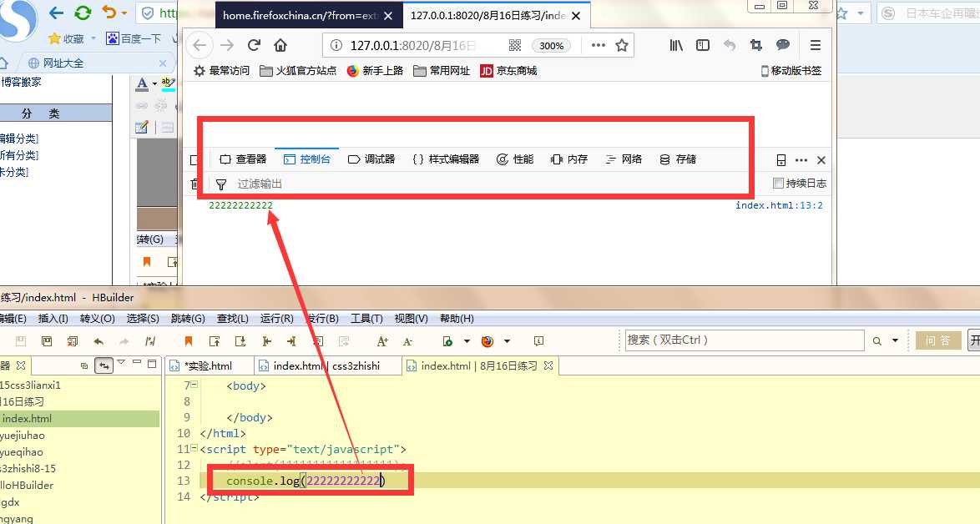Bookmark this page with the star icon
Screen dimensions: 980x524
[x=622, y=45]
